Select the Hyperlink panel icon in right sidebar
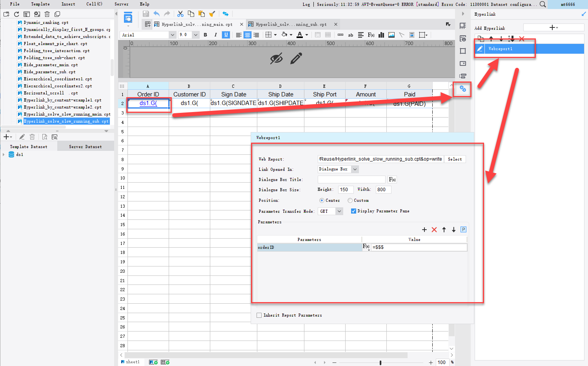Viewport: 588px width, 366px height. pos(462,89)
